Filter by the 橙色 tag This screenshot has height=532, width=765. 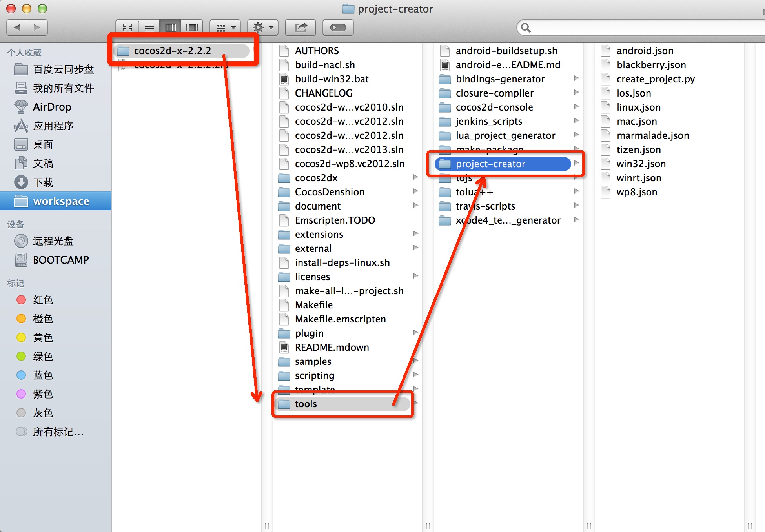tap(56, 319)
